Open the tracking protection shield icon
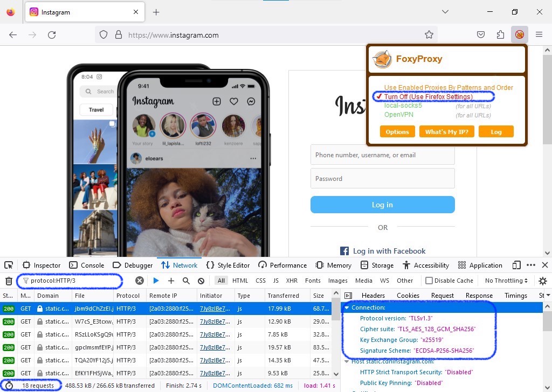Screen dimensions: 552x392 [x=103, y=35]
